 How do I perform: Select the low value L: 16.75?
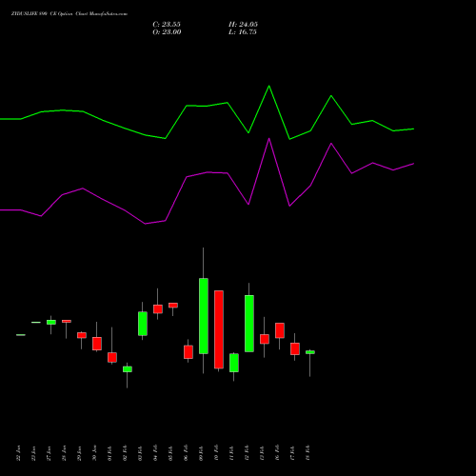(x=243, y=32)
